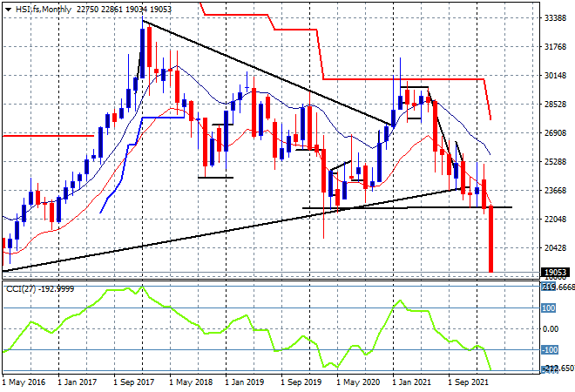Click the CCI -100 level label
The height and width of the screenshot is (392, 575).
[550, 350]
